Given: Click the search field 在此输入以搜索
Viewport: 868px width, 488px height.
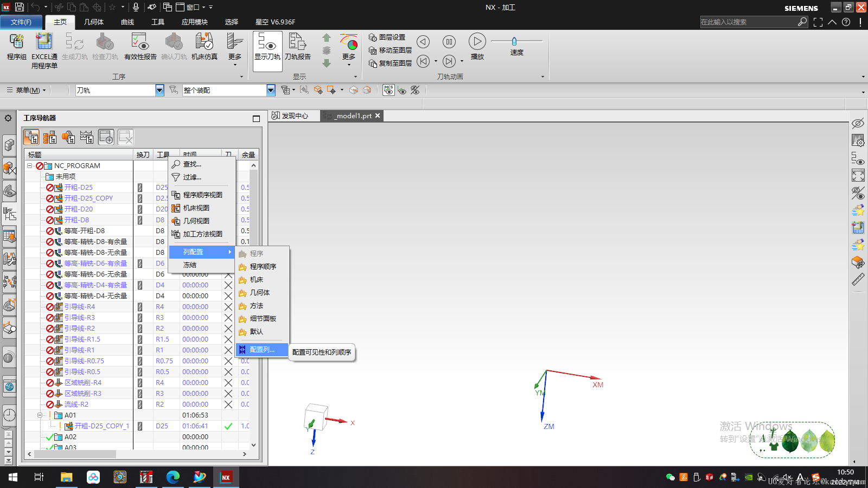Looking at the screenshot, I should (x=749, y=22).
